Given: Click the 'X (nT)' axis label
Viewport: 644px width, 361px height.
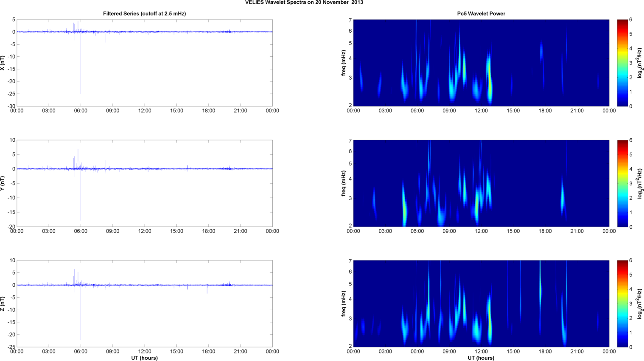Looking at the screenshot, I should click(3, 63).
